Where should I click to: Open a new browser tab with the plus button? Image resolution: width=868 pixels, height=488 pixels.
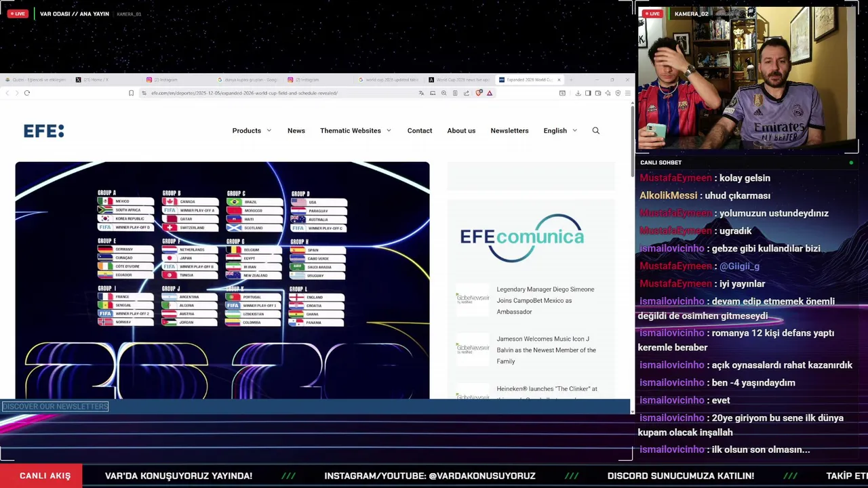pos(571,80)
